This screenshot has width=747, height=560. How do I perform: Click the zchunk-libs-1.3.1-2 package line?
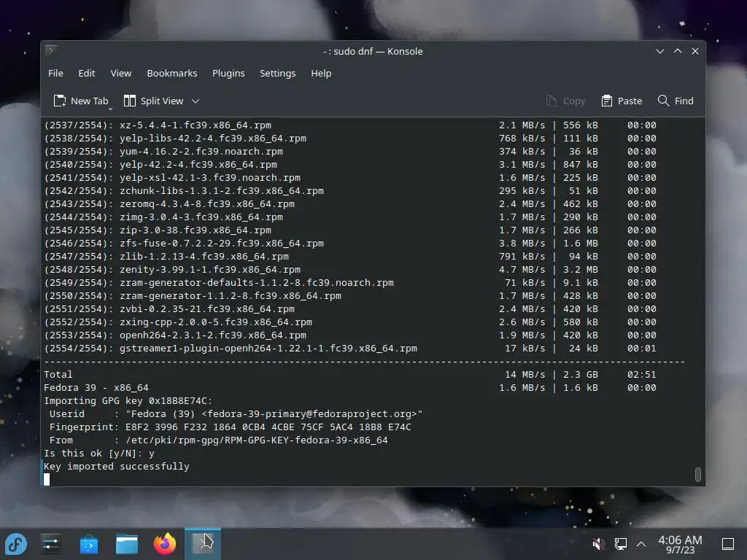point(350,190)
